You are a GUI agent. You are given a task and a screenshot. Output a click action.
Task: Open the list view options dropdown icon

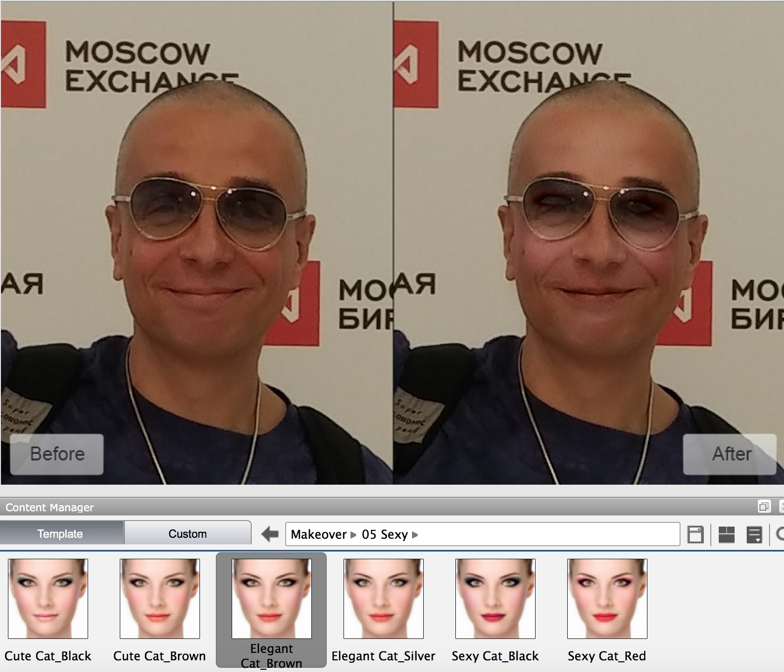pos(754,534)
